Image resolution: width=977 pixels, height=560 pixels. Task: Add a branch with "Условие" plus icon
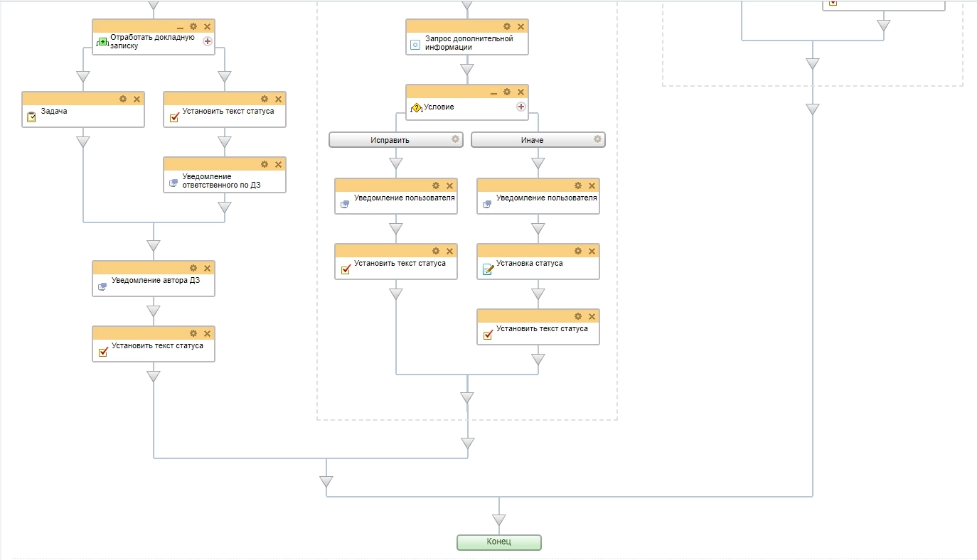pyautogui.click(x=520, y=107)
